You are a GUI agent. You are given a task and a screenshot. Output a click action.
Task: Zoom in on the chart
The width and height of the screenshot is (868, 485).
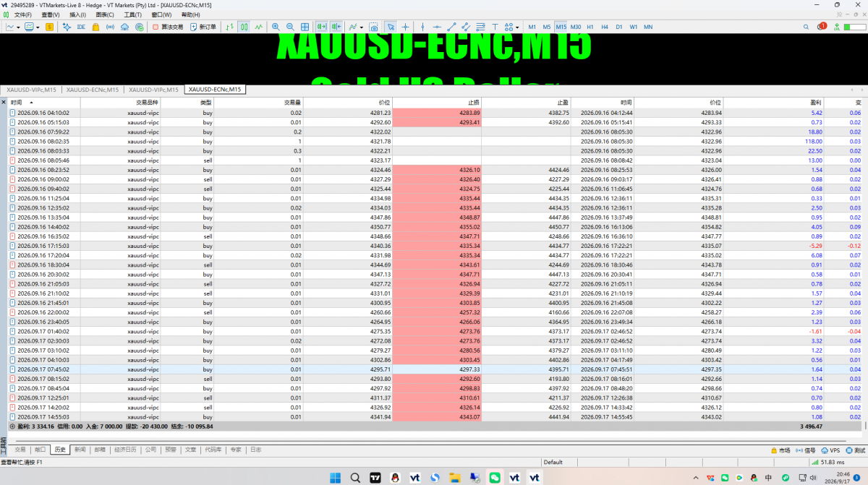(x=276, y=27)
